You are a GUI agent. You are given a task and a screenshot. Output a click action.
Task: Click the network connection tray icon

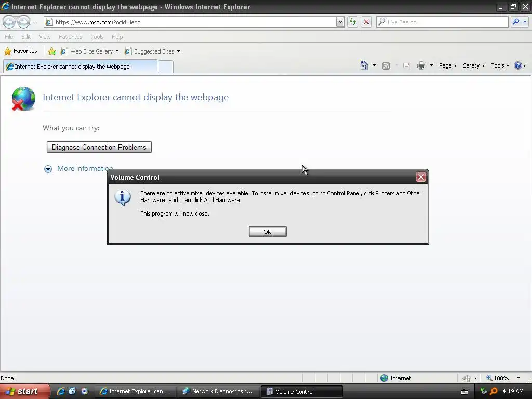pos(484,391)
